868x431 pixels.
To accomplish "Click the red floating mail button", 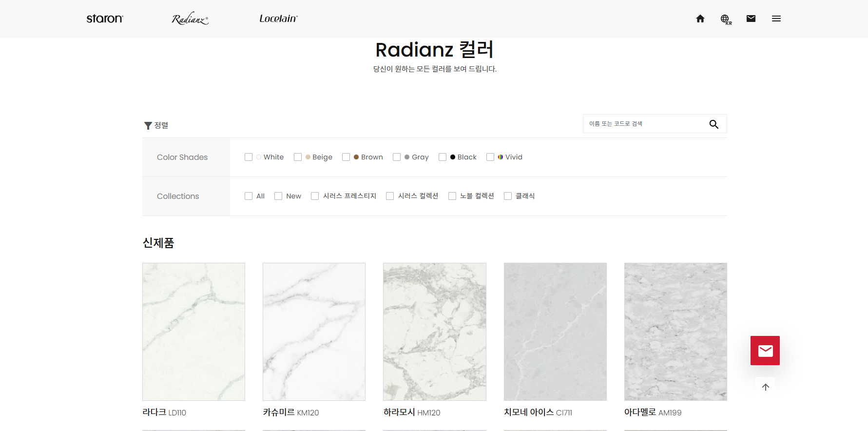I will (765, 351).
